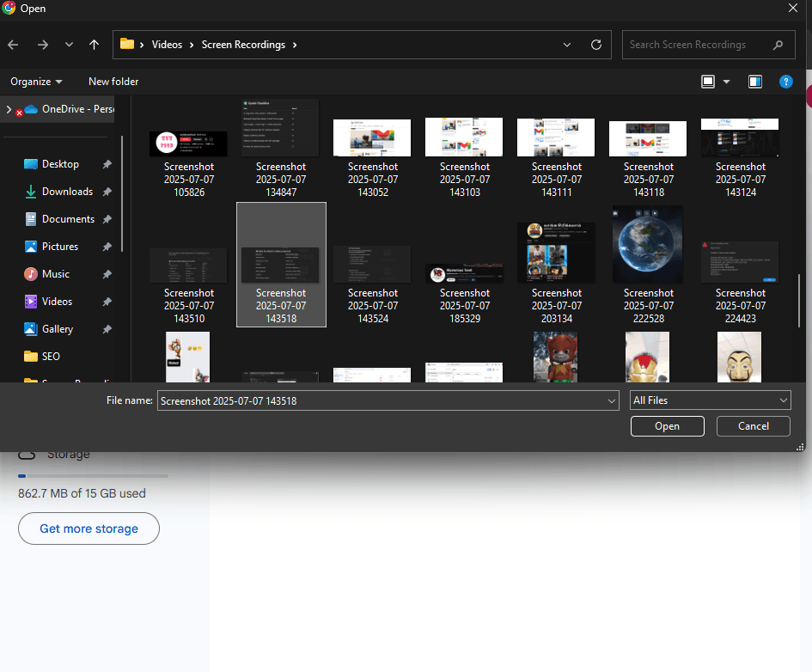
Task: Expand the OneDrive tree node
Action: (x=9, y=109)
